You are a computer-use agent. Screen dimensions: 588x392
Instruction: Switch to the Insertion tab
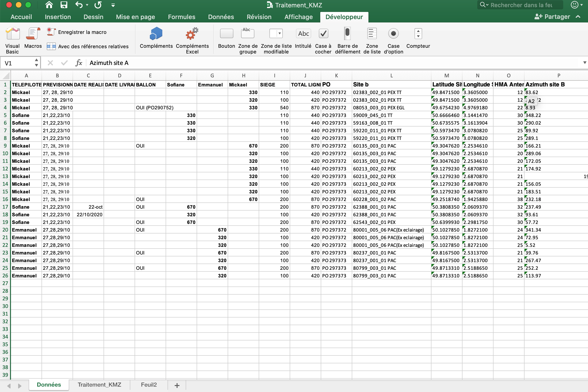pos(58,17)
